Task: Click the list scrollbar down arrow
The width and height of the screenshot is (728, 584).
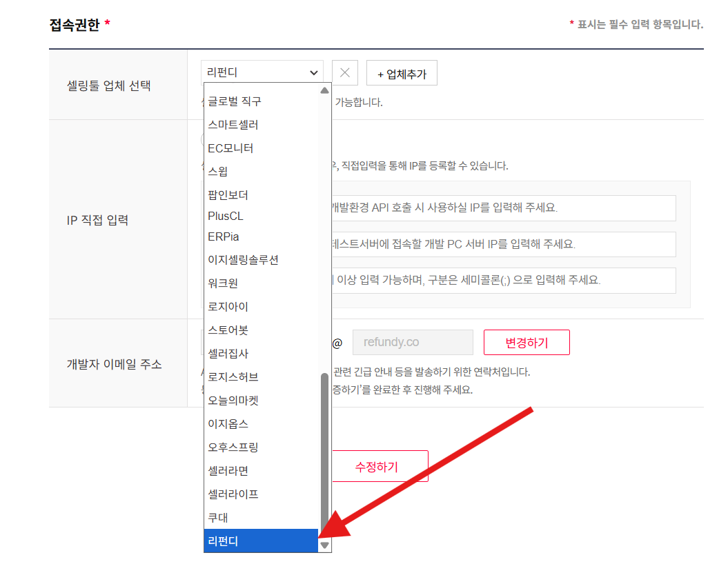Action: [324, 545]
